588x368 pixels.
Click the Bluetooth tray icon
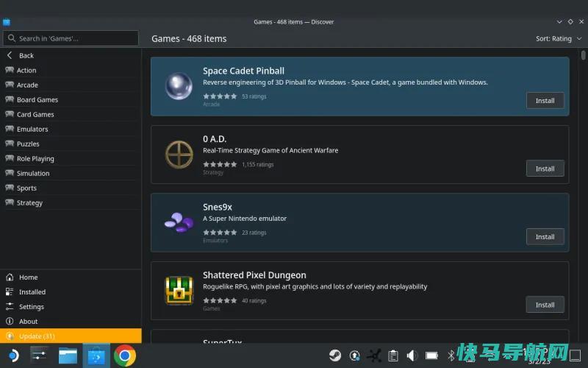[451, 355]
